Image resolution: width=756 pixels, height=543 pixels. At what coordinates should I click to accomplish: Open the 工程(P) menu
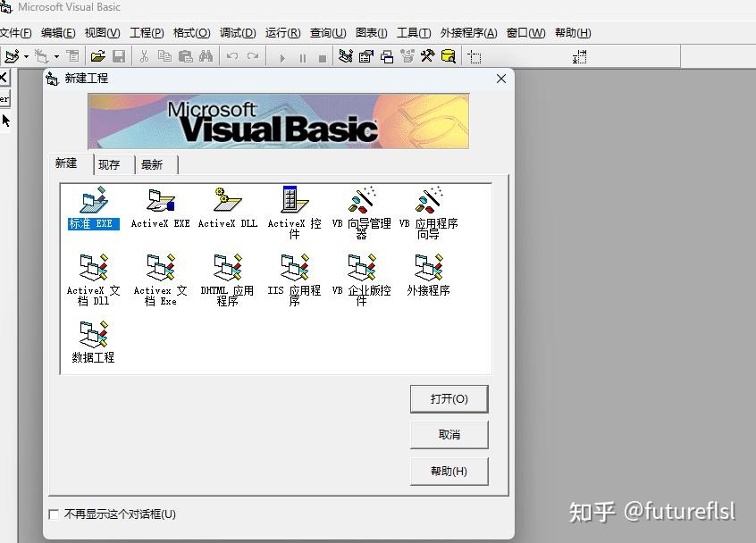(147, 33)
